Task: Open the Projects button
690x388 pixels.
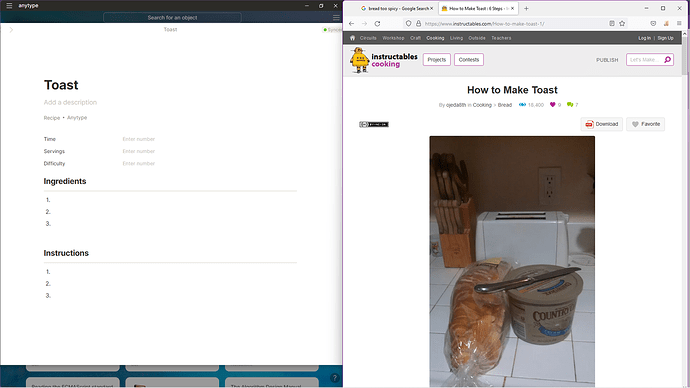Action: click(437, 60)
